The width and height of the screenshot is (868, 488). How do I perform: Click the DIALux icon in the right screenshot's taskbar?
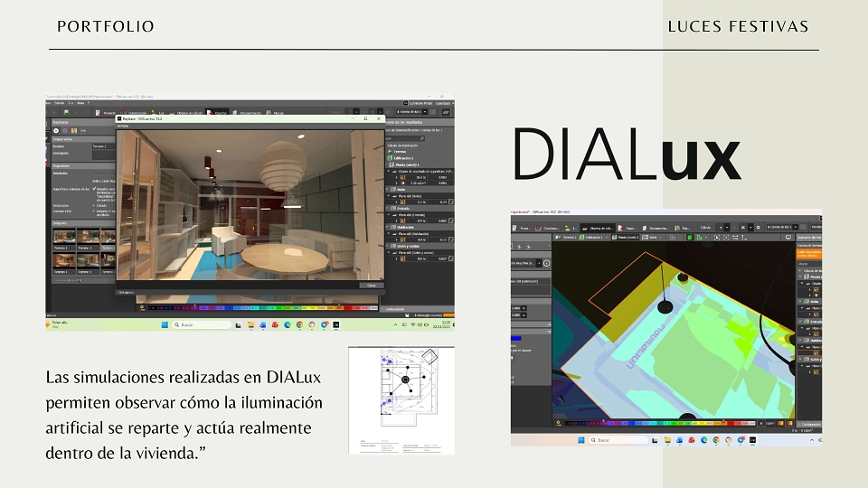(x=752, y=440)
